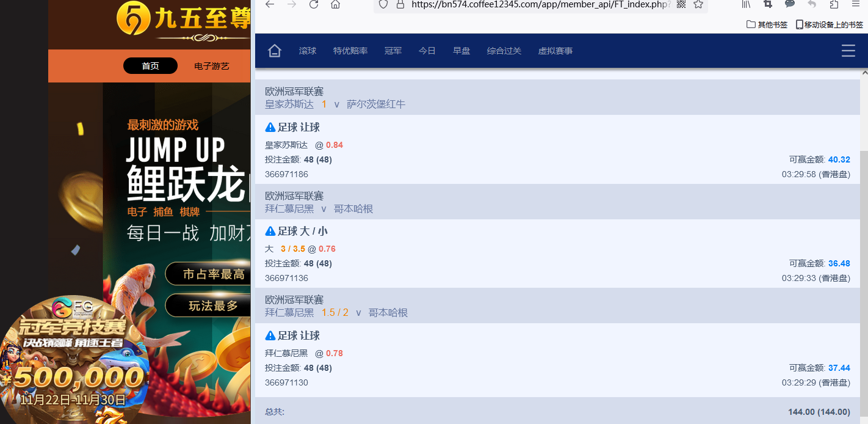Image resolution: width=868 pixels, height=424 pixels.
Task: Open the browser application menu
Action: click(856, 4)
